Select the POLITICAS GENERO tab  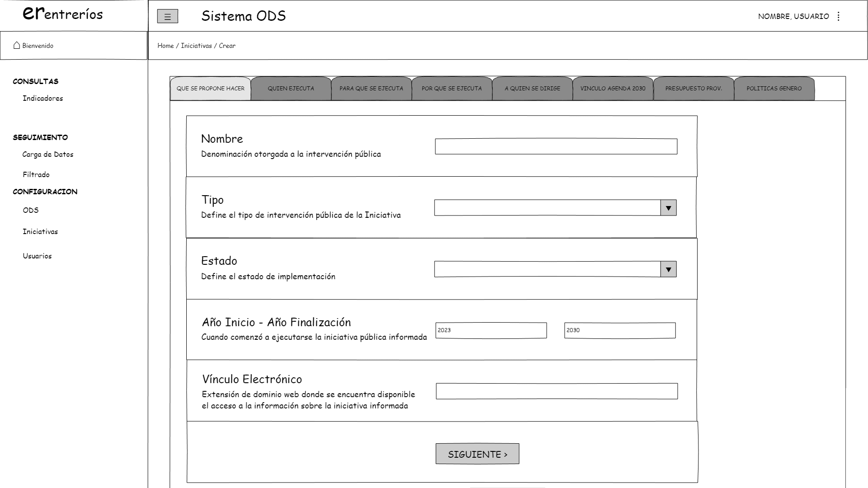tap(774, 89)
